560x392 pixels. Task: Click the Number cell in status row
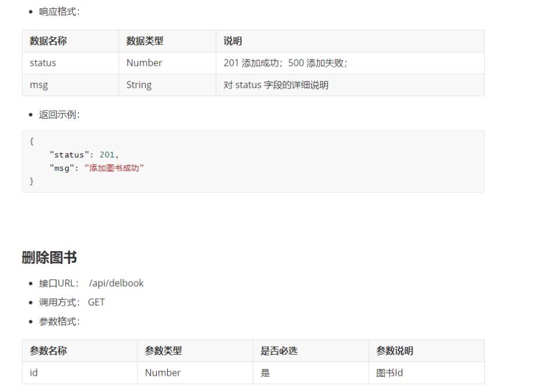coord(167,63)
